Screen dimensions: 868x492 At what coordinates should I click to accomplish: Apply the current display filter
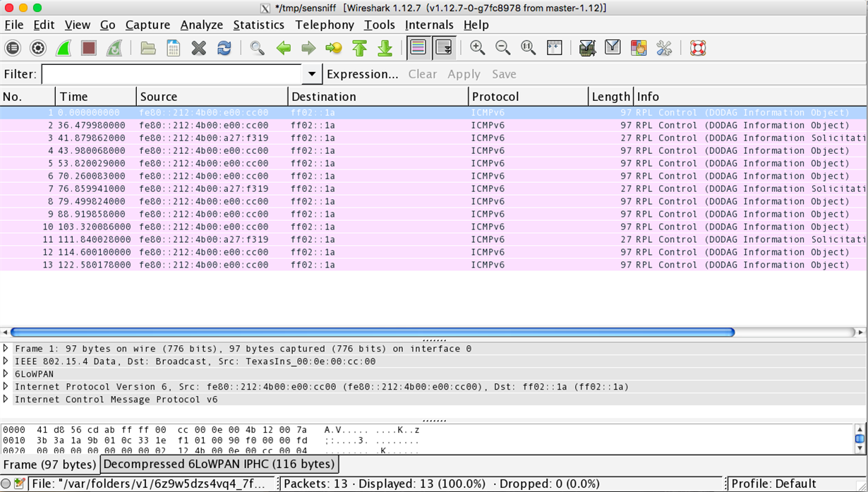coord(464,74)
